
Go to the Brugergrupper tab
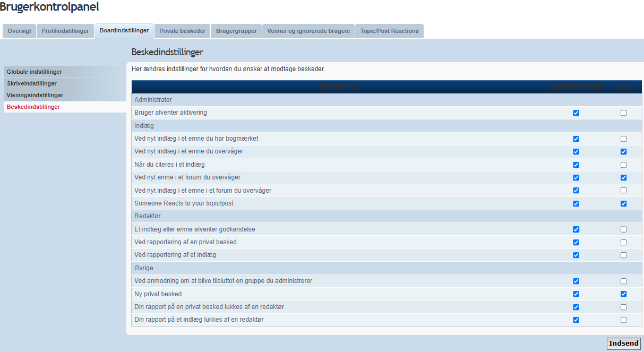[236, 31]
